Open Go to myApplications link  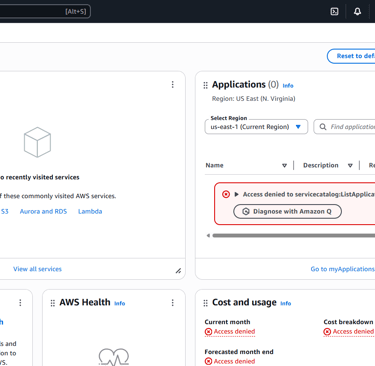click(343, 269)
